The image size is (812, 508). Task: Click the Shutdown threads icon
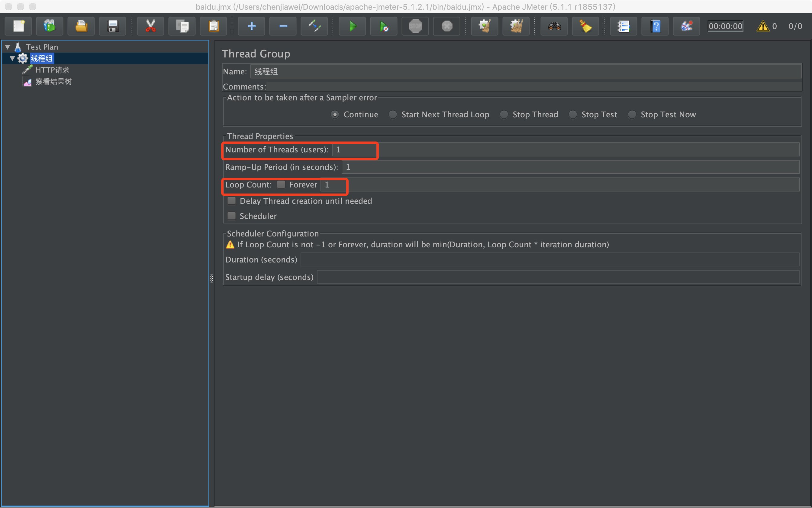pos(447,26)
